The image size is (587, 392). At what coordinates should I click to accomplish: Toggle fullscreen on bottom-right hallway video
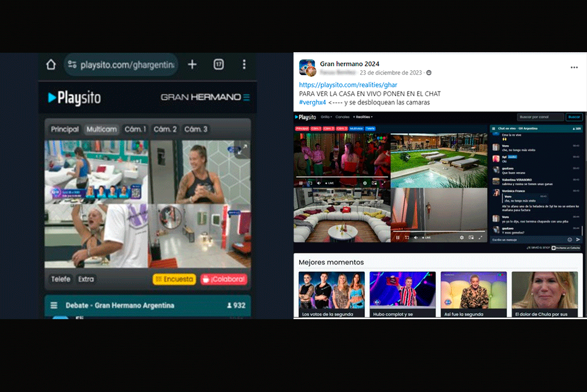click(x=480, y=238)
